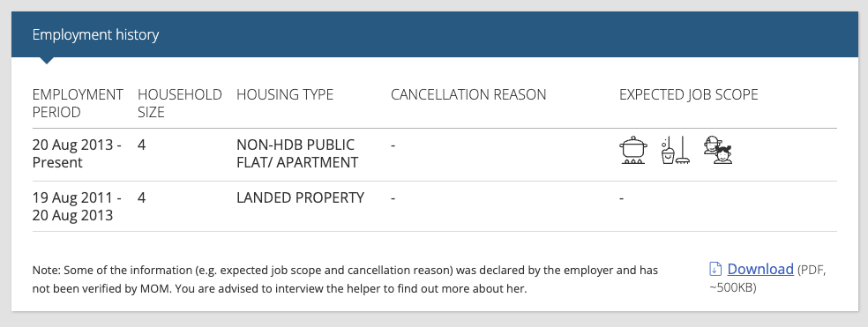Click household size 4 in first row
This screenshot has height=327, width=868.
[x=141, y=145]
